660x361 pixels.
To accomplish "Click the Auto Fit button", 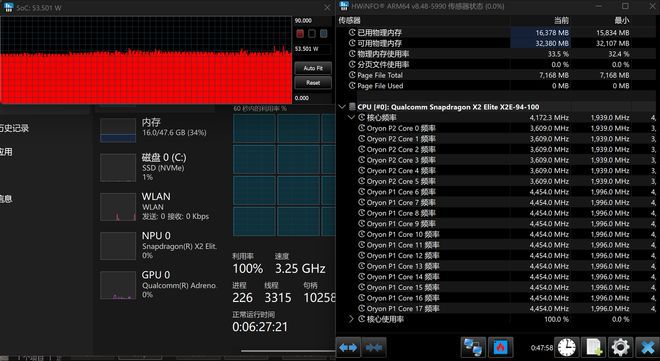I will click(313, 68).
